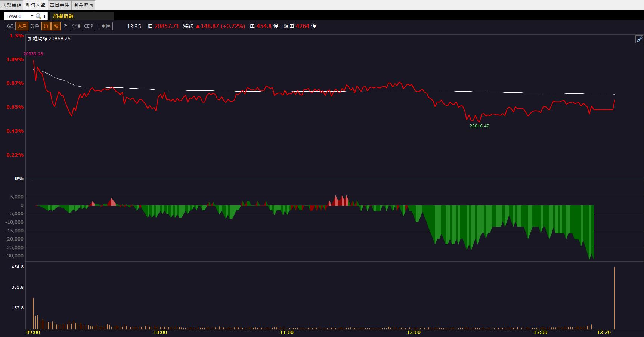
Task: Open the 大盤籌碼 tab
Action: click(x=12, y=5)
